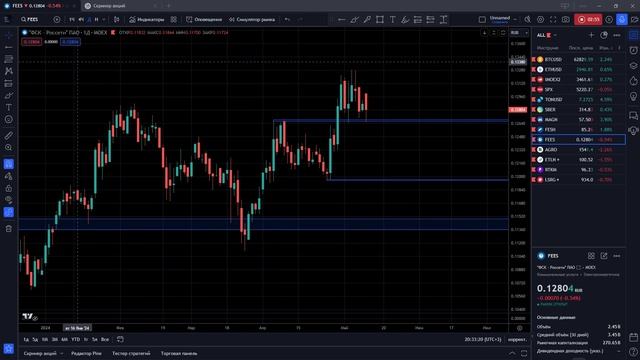640x360 pixels.
Task: Collapse the bottom panel chevron
Action: [x=512, y=353]
